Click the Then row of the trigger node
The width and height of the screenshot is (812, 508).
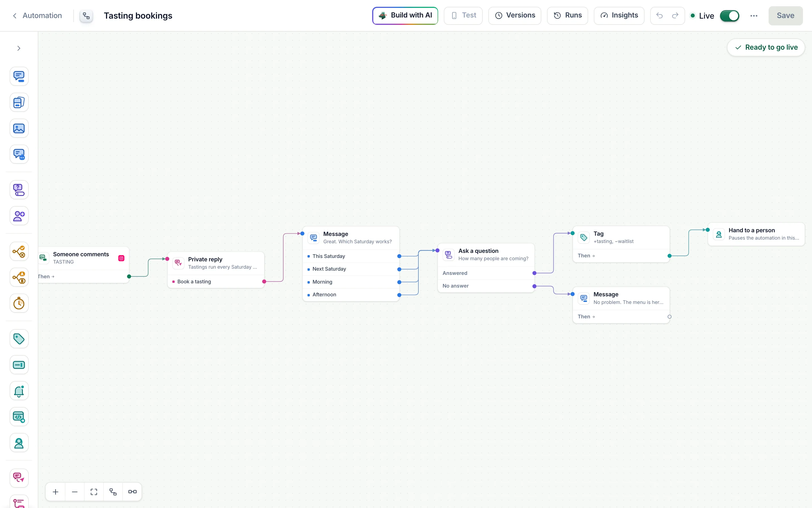tap(83, 277)
